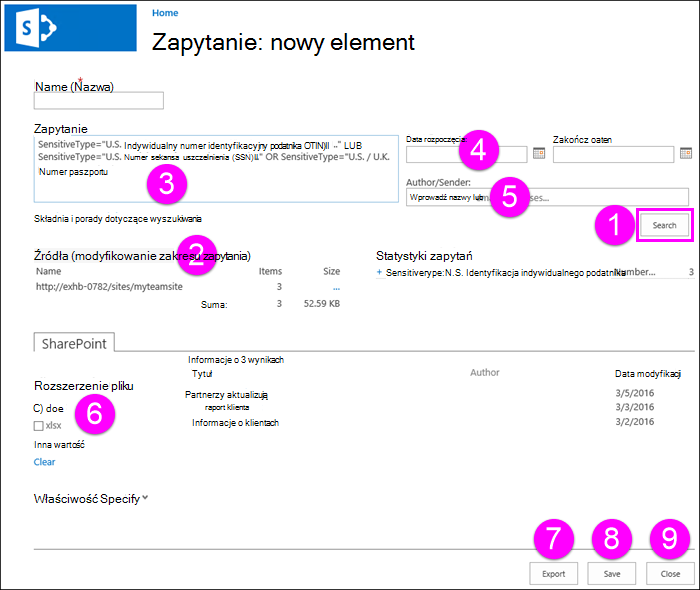The width and height of the screenshot is (700, 590).
Task: Click the Export button
Action: click(554, 573)
